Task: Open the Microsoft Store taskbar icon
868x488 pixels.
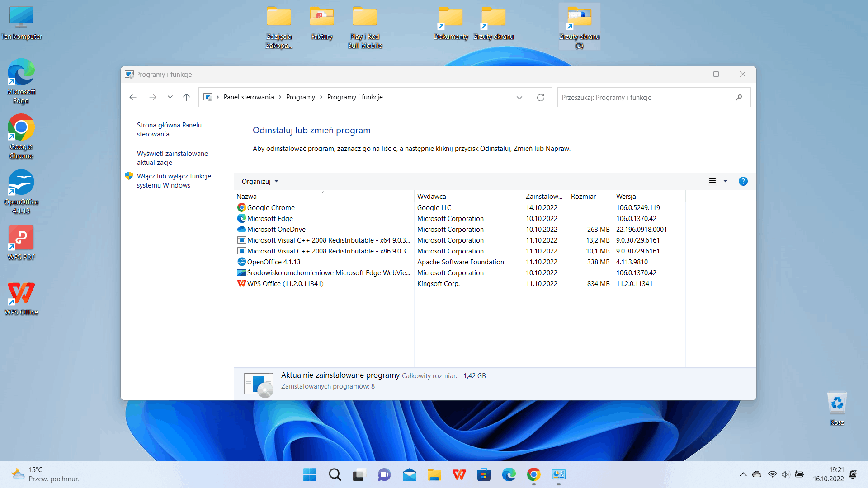Action: pos(484,475)
